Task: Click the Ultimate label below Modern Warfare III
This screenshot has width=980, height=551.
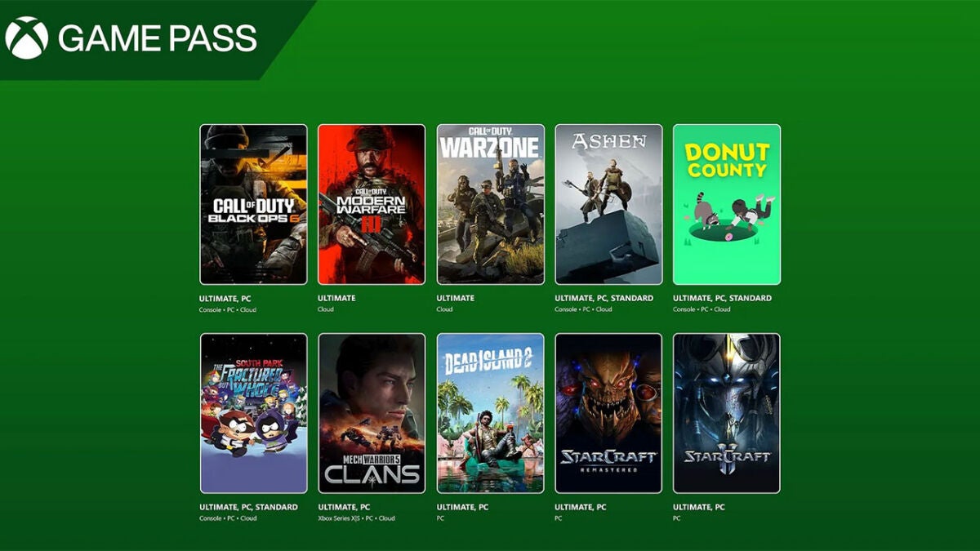Action: [336, 299]
